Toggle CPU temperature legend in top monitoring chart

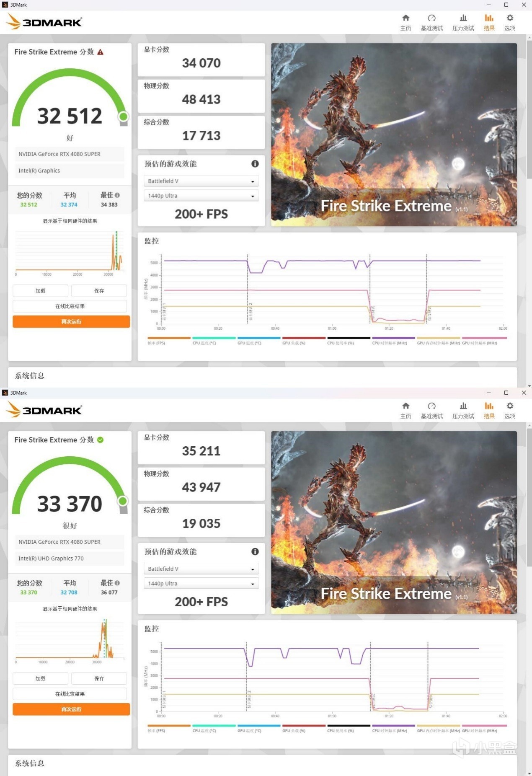[214, 341]
